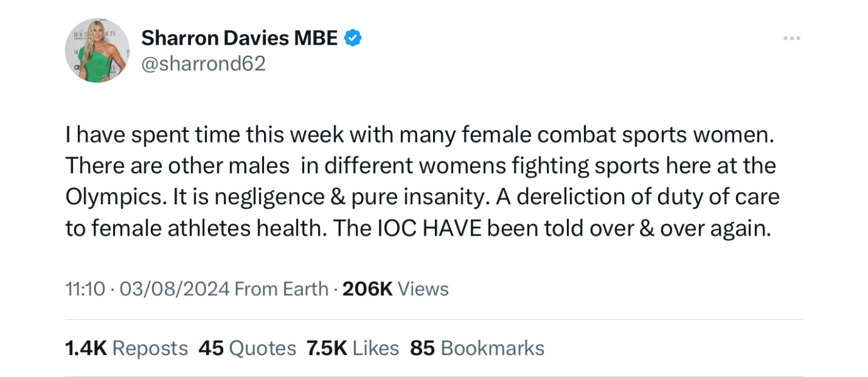Click the Sharron Davies MBE display name

pyautogui.click(x=239, y=37)
